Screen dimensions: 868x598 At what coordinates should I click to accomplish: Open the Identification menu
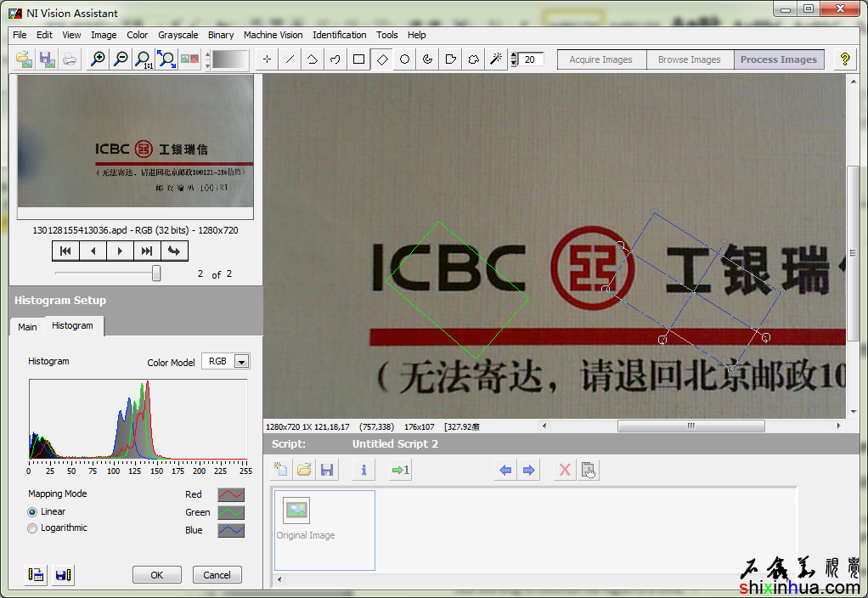coord(340,35)
